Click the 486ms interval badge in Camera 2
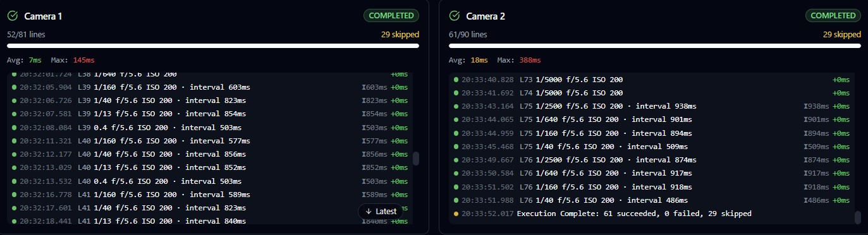 [816, 200]
